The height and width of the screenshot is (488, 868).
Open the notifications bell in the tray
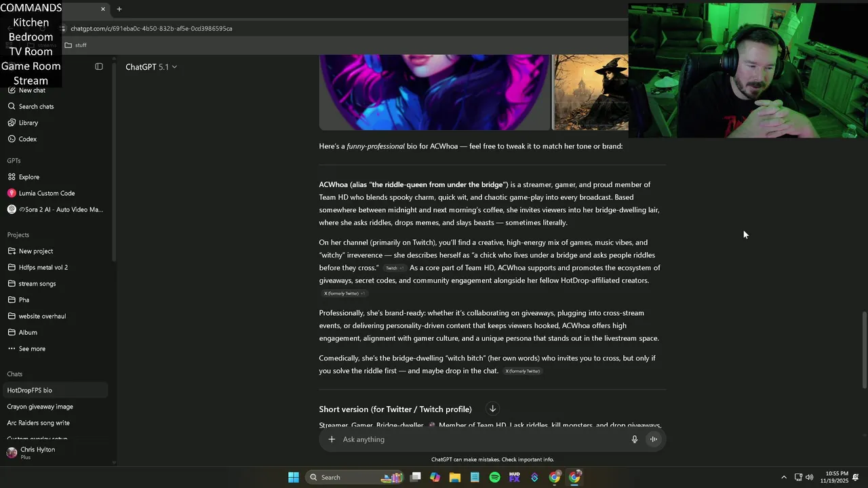coord(856,477)
